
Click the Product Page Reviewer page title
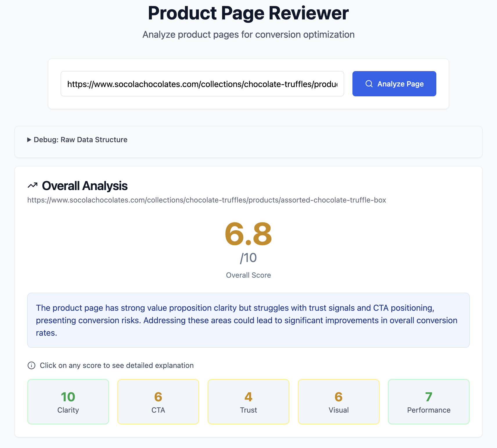click(248, 13)
